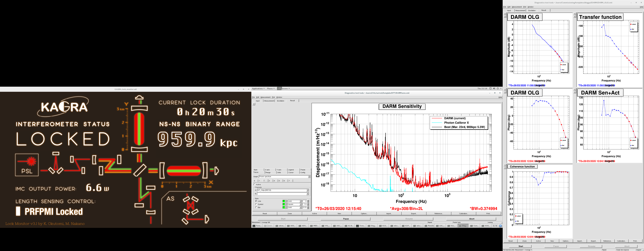Viewport: 644px width, 251px height.
Task: Open the Bar color swatch picker
Action: coord(285,207)
